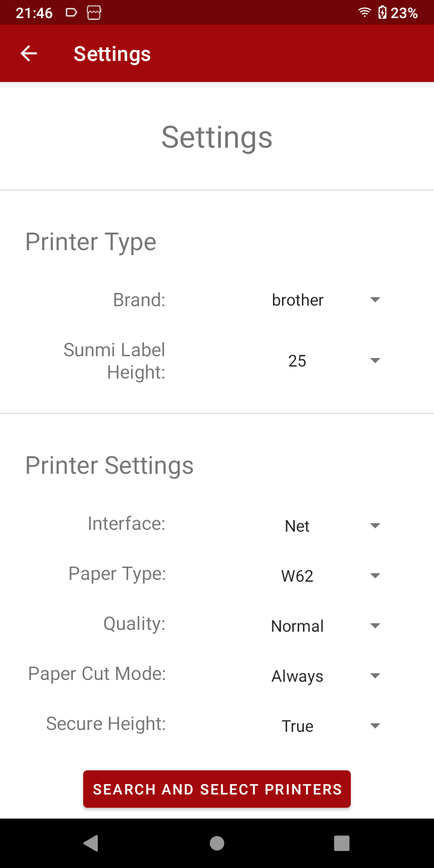
Task: Expand Paper Cut Mode dropdown arrow
Action: tap(375, 676)
